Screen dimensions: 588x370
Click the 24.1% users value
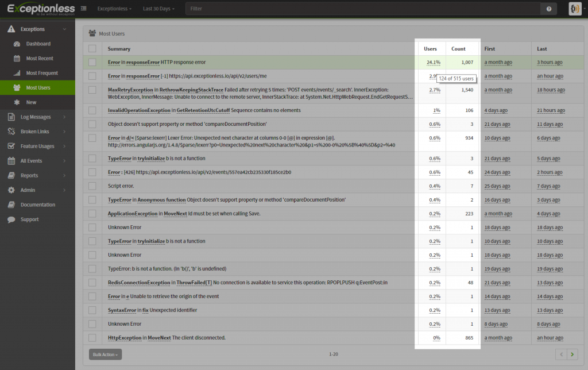click(x=434, y=62)
